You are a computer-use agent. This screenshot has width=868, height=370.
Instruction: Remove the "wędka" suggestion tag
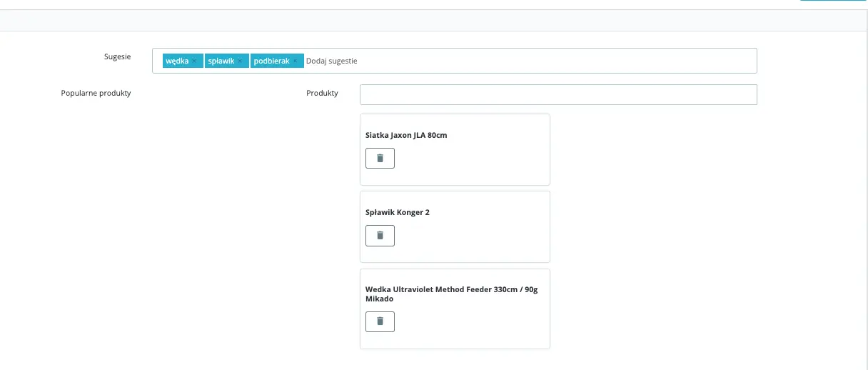point(194,61)
